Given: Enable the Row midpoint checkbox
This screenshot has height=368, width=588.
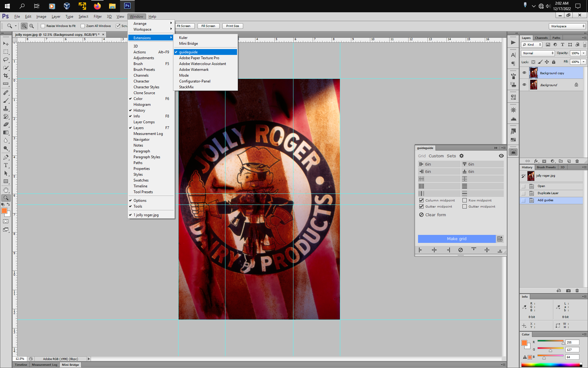Looking at the screenshot, I should tap(464, 200).
